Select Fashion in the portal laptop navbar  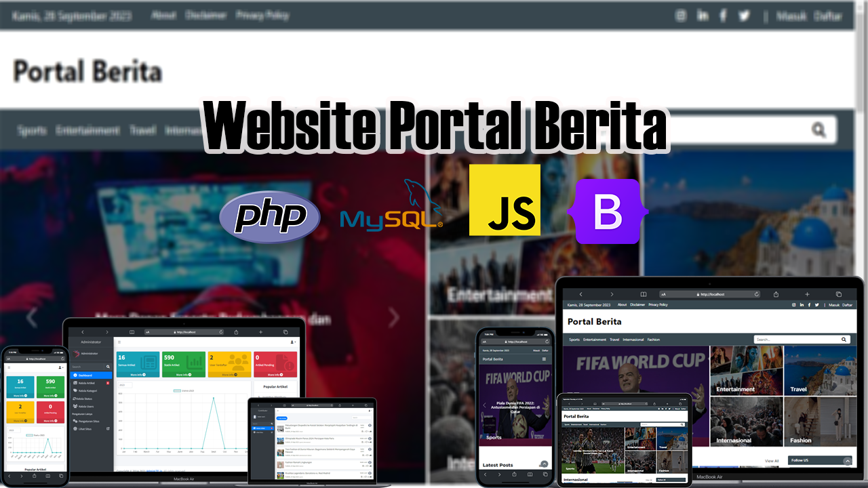point(654,340)
